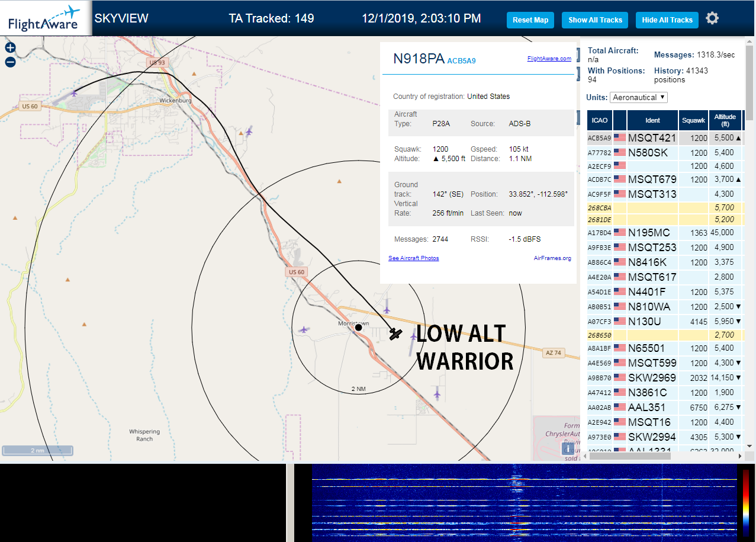756x542 pixels.
Task: Click the page scroll-up arrow at top right
Action: tap(750, 41)
